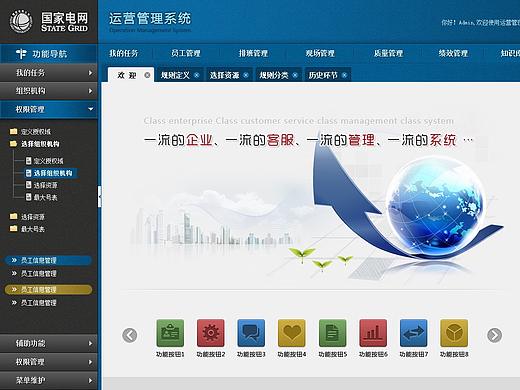Viewport: 520px width, 390px height.
Task: Select the gold-highlighted 员工信息管理 entry
Action: coord(48,289)
